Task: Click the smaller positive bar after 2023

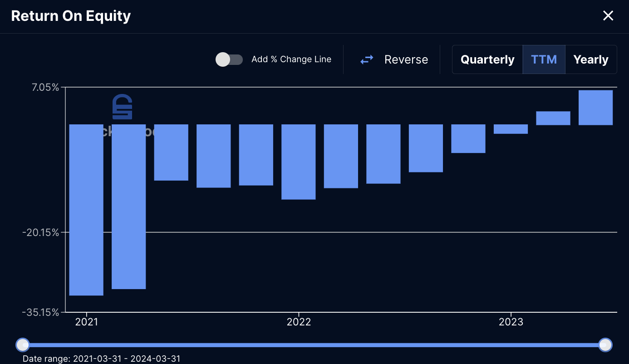Action: pyautogui.click(x=553, y=118)
